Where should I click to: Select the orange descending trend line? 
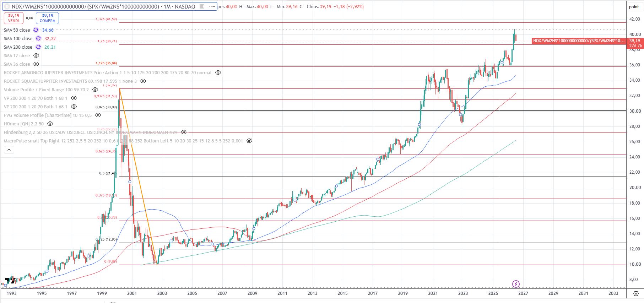click(x=138, y=177)
